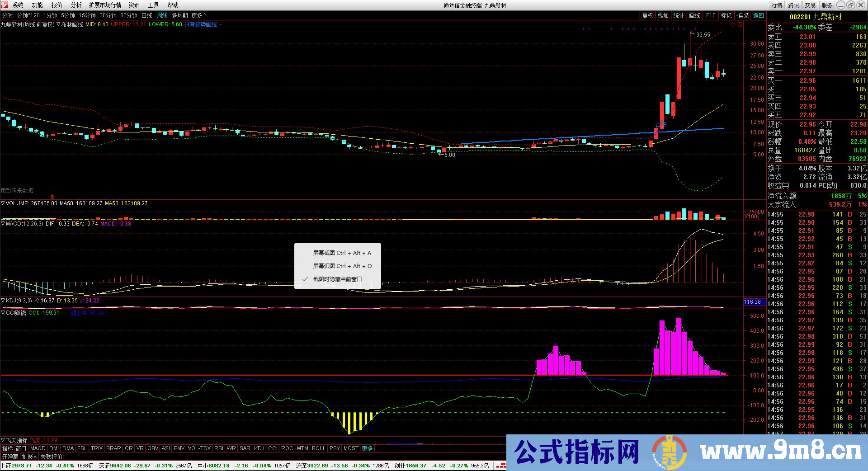Expand the MACD(12,26,9) indicator dropdown
This screenshot has width=868, height=471.
point(3,224)
